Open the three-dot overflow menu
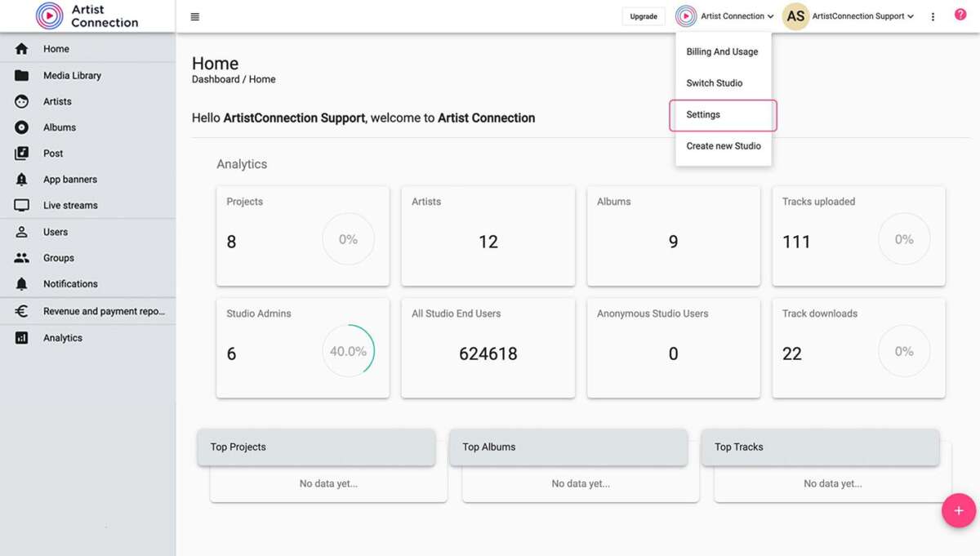 click(x=933, y=16)
